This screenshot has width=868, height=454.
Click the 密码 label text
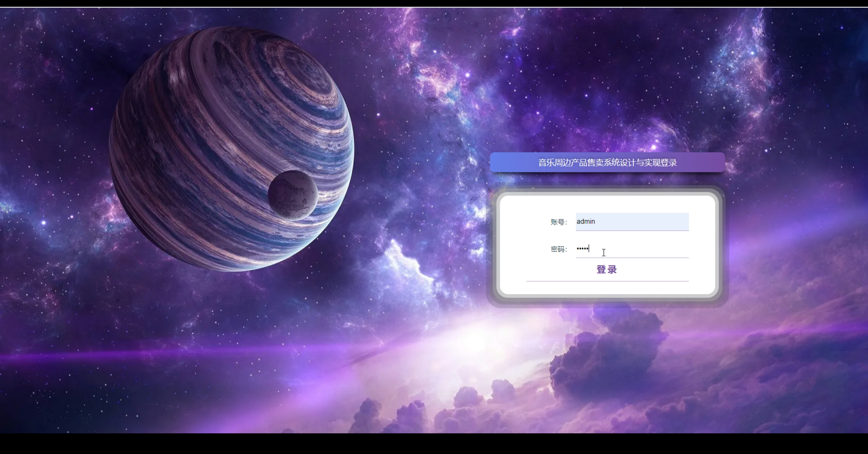(558, 249)
